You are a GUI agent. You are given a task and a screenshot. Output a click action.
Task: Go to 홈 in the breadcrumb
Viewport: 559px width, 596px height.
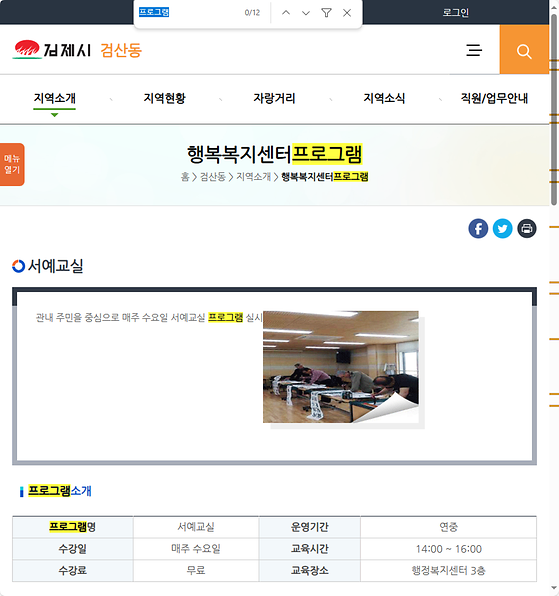185,177
